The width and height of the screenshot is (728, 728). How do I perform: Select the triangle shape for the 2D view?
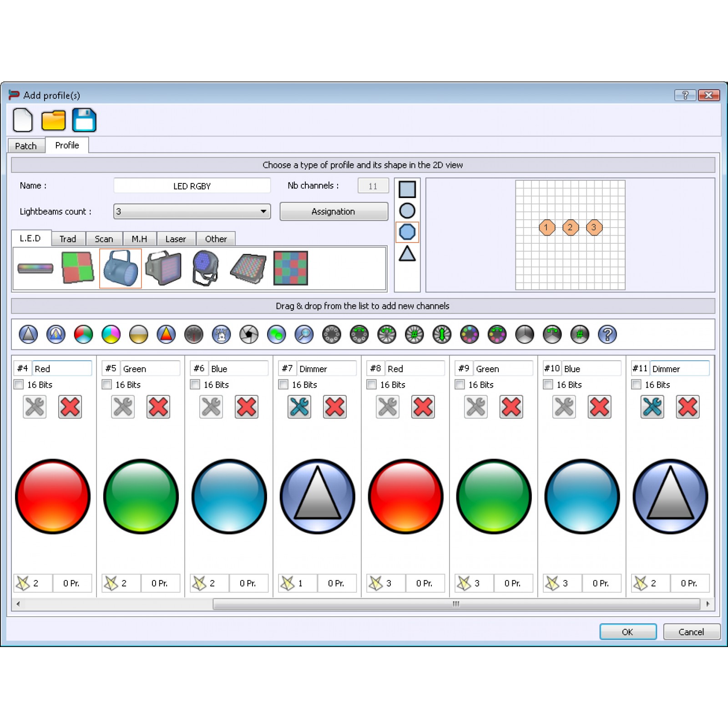[407, 254]
